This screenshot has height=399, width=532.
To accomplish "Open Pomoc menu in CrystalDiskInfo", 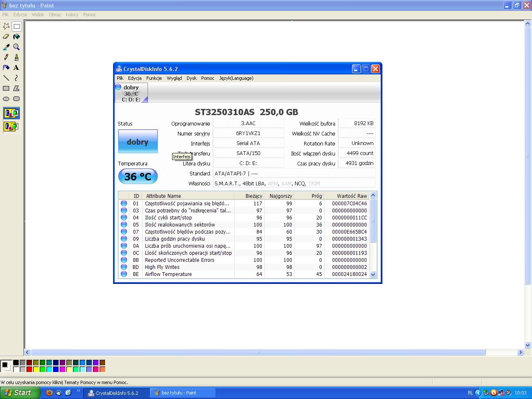I will click(208, 78).
